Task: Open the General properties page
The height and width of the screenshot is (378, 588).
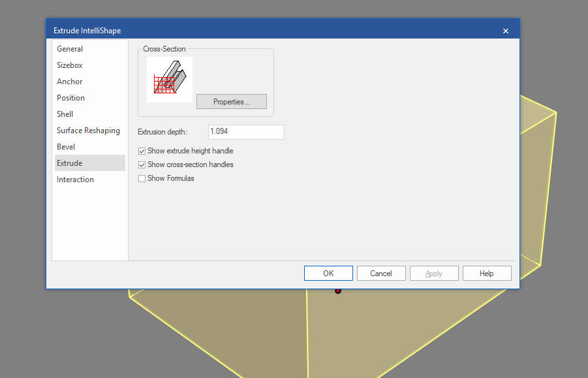Action: click(x=89, y=49)
